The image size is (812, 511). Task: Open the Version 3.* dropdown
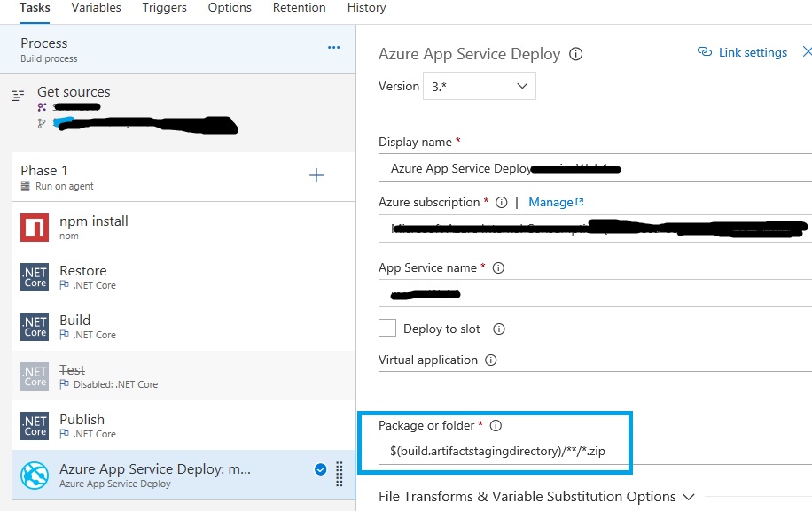point(479,86)
